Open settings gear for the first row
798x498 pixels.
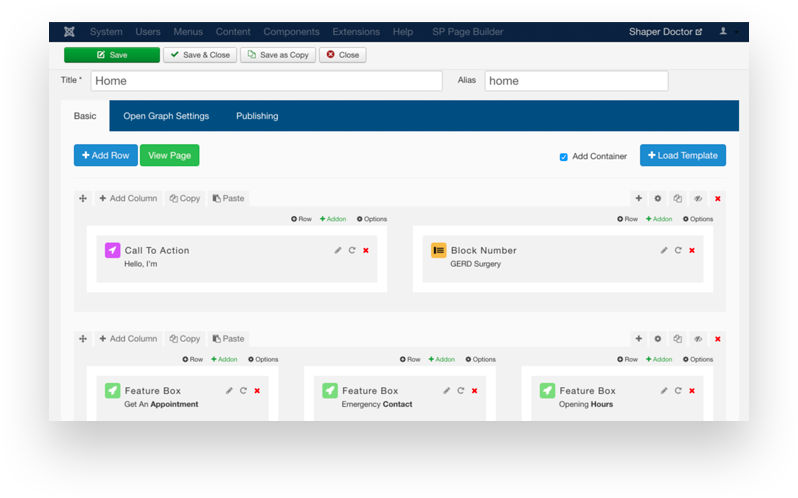pos(658,198)
